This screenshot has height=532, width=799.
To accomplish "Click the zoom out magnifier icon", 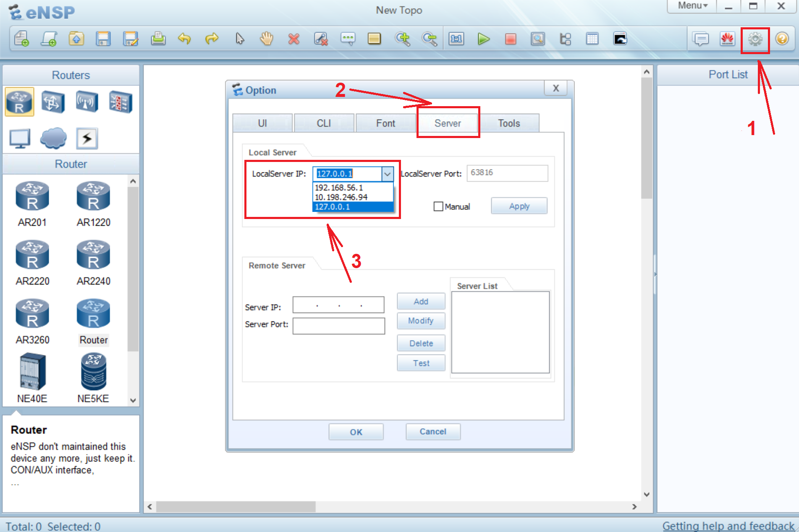I will [430, 39].
